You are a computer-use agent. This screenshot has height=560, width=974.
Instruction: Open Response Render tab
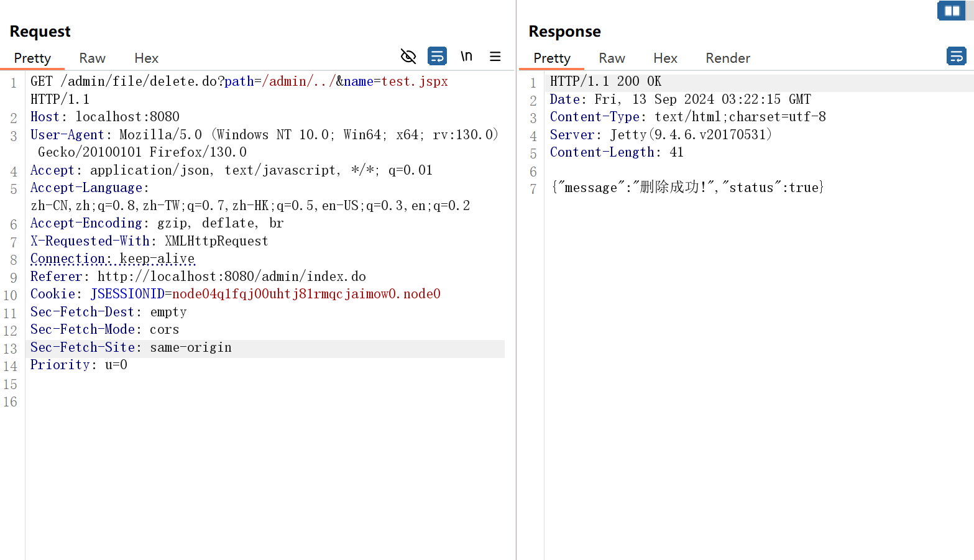(x=728, y=58)
